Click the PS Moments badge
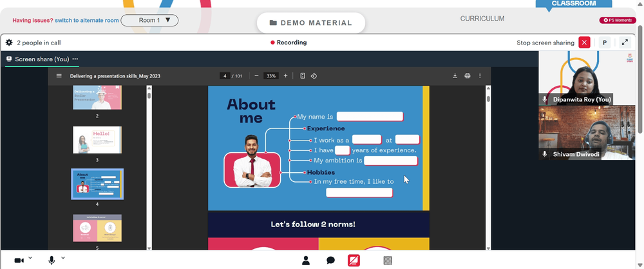 [618, 20]
